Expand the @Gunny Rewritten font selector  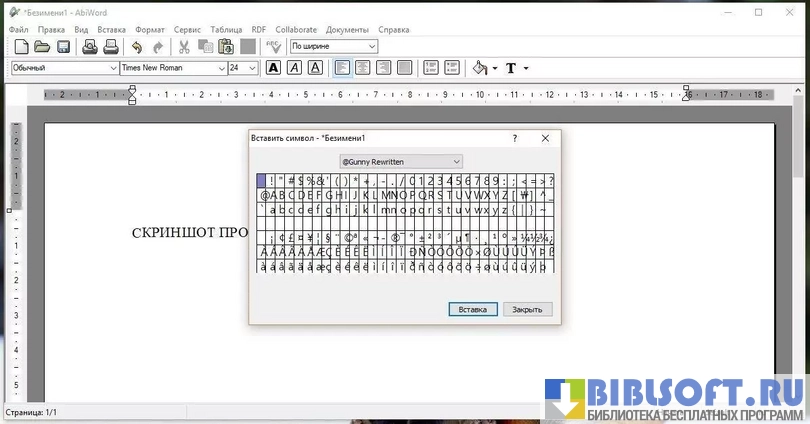[x=456, y=161]
